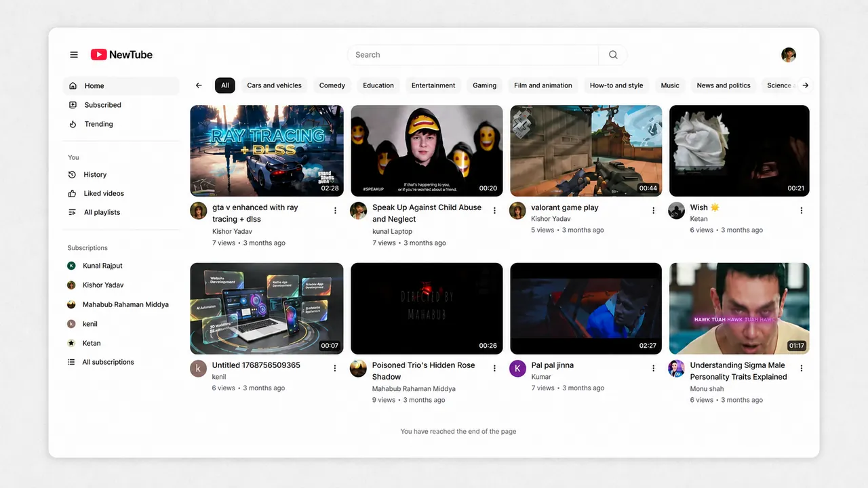Viewport: 868px width, 488px height.
Task: Select the How-to and style category
Action: tap(616, 85)
